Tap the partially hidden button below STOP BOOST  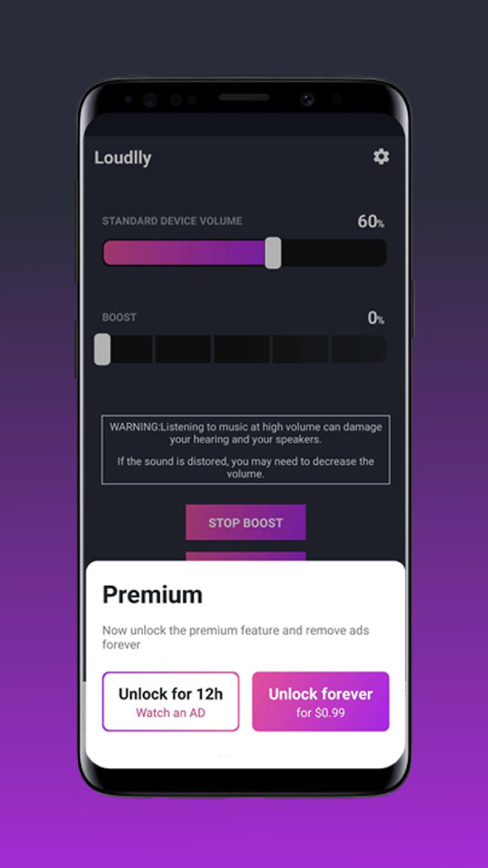click(245, 556)
